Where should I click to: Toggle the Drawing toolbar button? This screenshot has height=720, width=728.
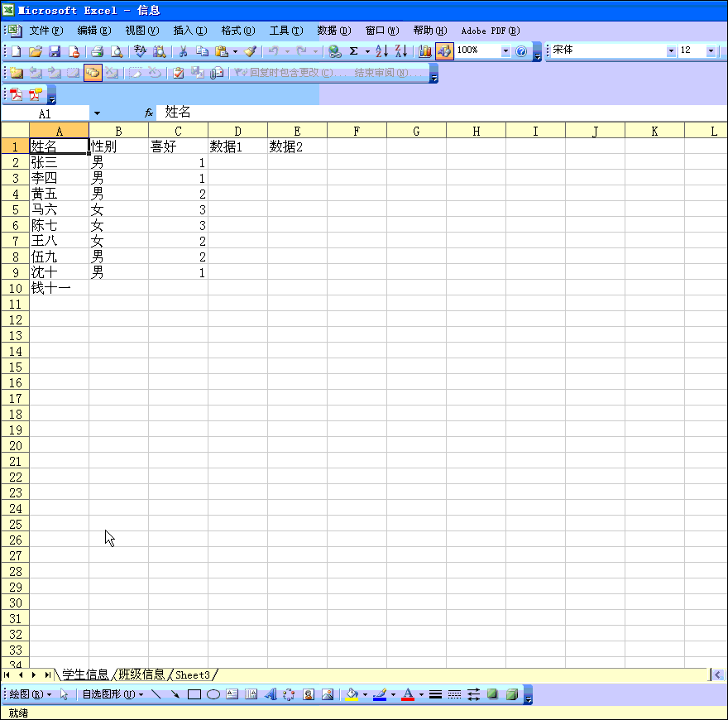(444, 51)
